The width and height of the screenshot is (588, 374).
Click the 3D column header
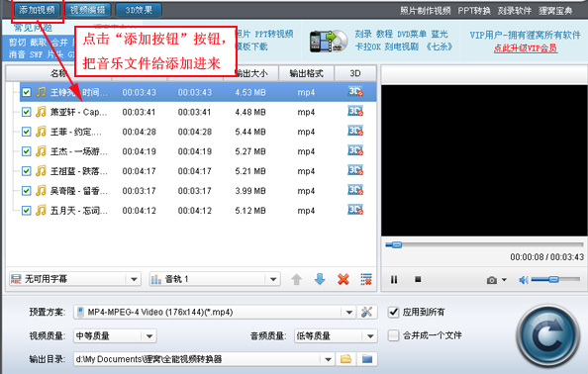(355, 73)
